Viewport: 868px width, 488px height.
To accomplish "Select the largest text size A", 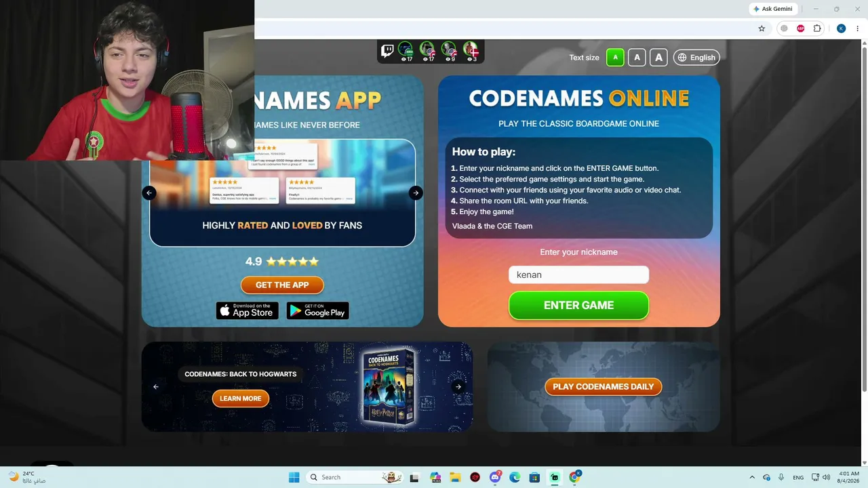I will pyautogui.click(x=658, y=58).
